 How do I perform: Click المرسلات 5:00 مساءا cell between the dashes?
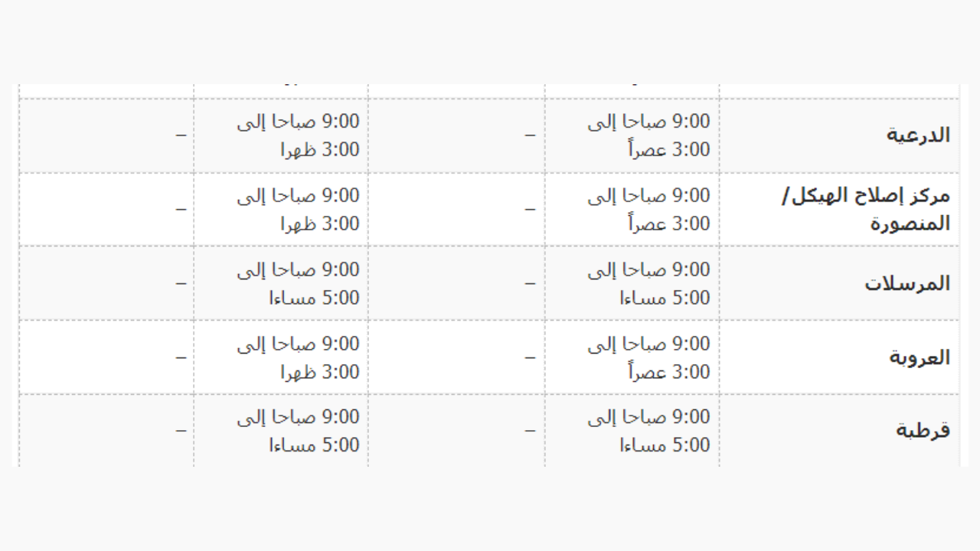click(298, 284)
